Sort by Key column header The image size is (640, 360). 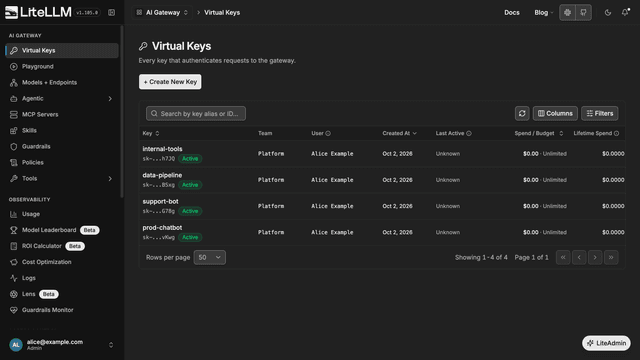[x=151, y=133]
